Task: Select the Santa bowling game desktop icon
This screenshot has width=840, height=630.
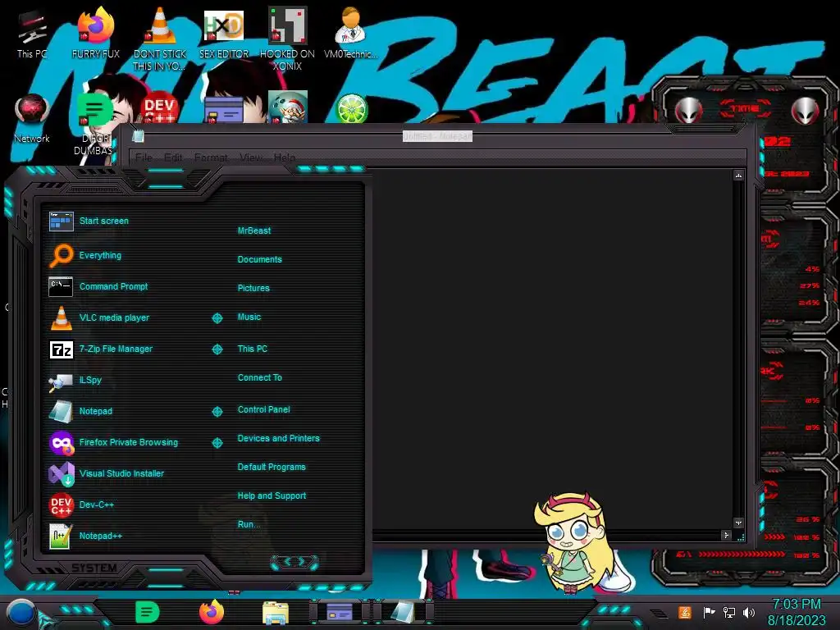Action: (288, 107)
